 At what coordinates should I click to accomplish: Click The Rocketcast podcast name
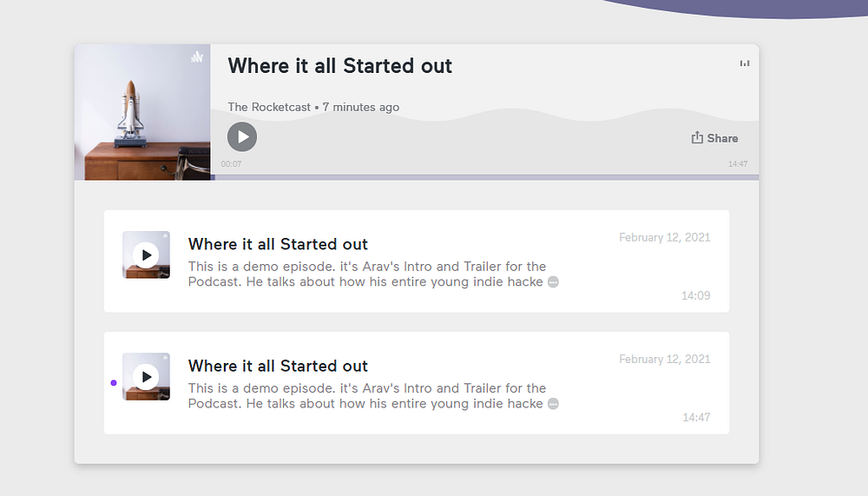pos(269,107)
